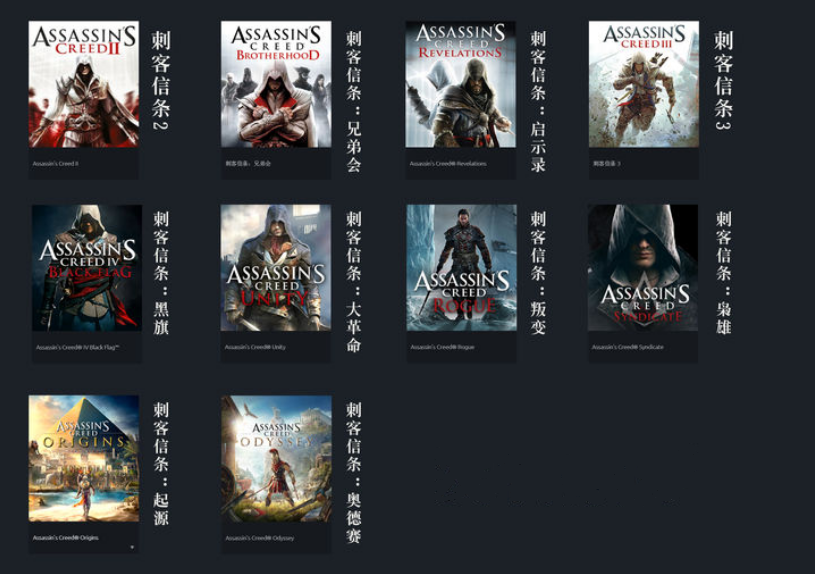815x574 pixels.
Task: Select the vertical label "刺客信条：叛变"
Action: pyautogui.click(x=538, y=273)
